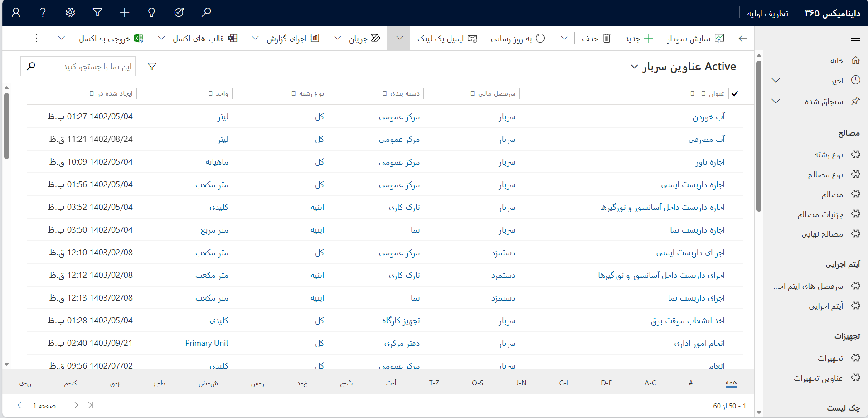Open the آب خوردن record link
This screenshot has width=868, height=418.
point(708,117)
